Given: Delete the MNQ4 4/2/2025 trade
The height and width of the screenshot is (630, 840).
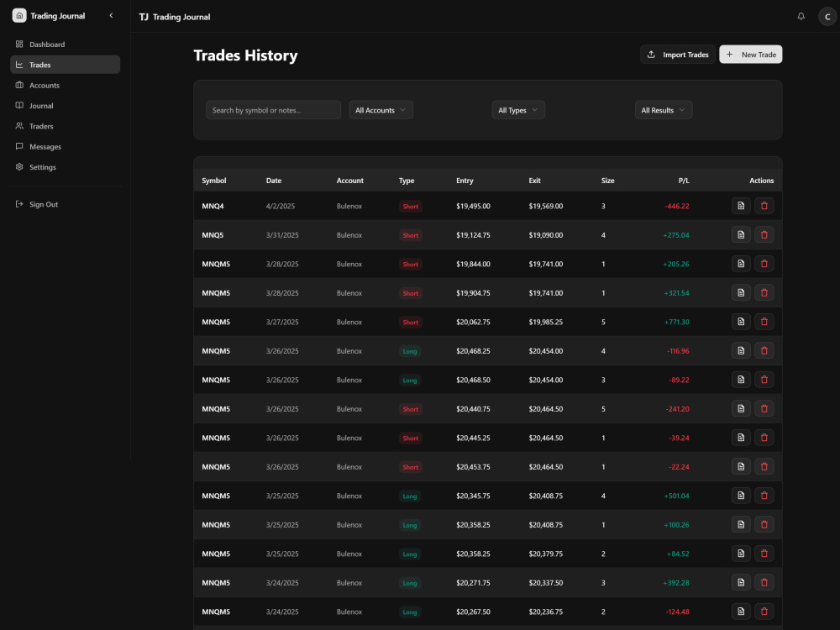Looking at the screenshot, I should [x=764, y=206].
